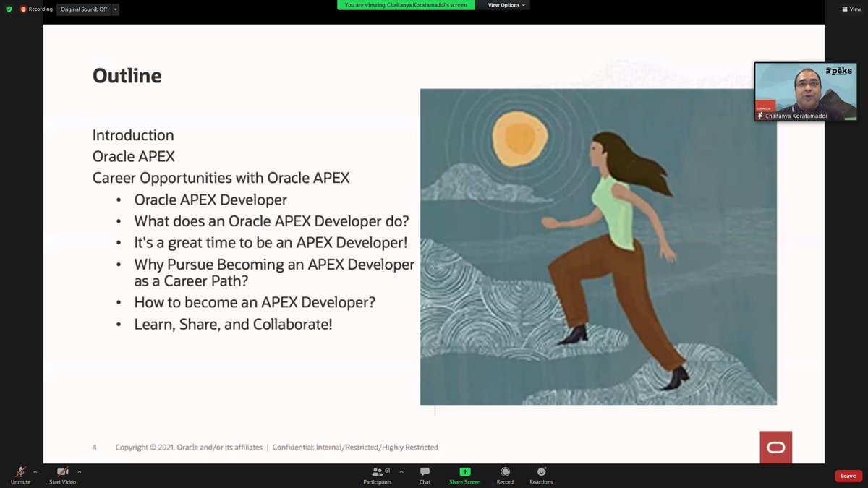
Task: Expand audio options arrow next to Unmute
Action: (x=35, y=471)
